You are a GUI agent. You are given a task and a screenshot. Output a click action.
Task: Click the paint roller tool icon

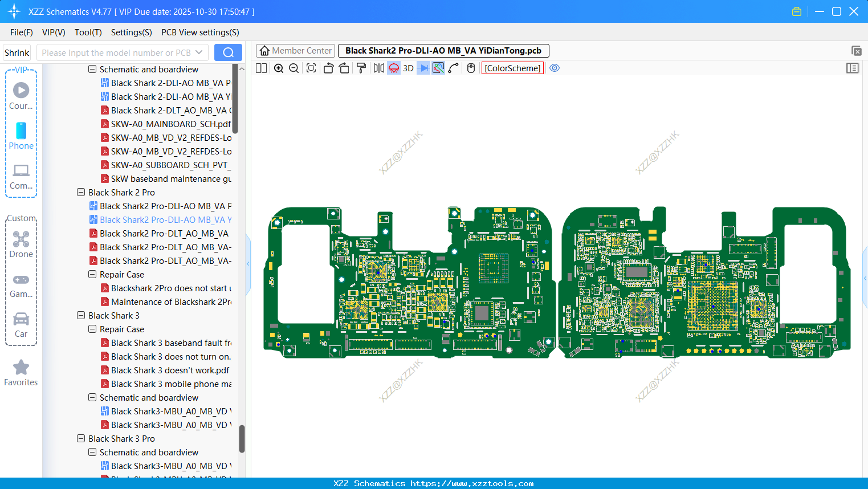point(361,68)
